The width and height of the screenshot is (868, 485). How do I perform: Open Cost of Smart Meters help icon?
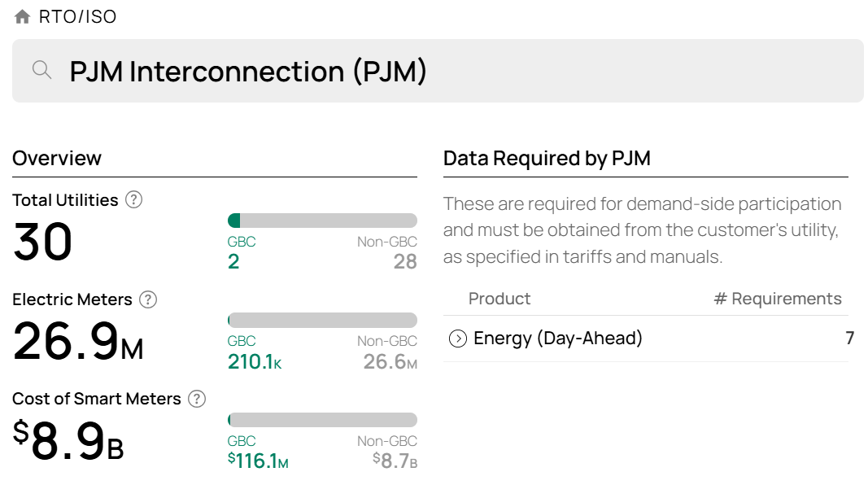coord(197,399)
